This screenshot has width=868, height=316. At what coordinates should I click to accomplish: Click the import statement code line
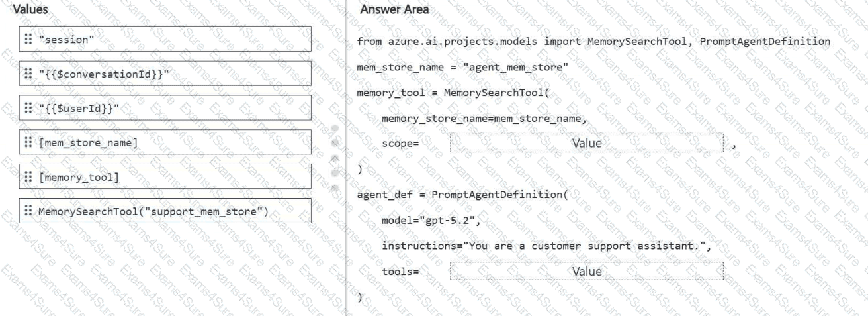point(593,41)
